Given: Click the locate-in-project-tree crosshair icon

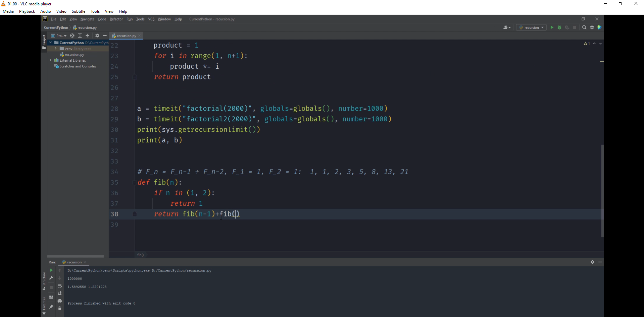Looking at the screenshot, I should point(72,36).
